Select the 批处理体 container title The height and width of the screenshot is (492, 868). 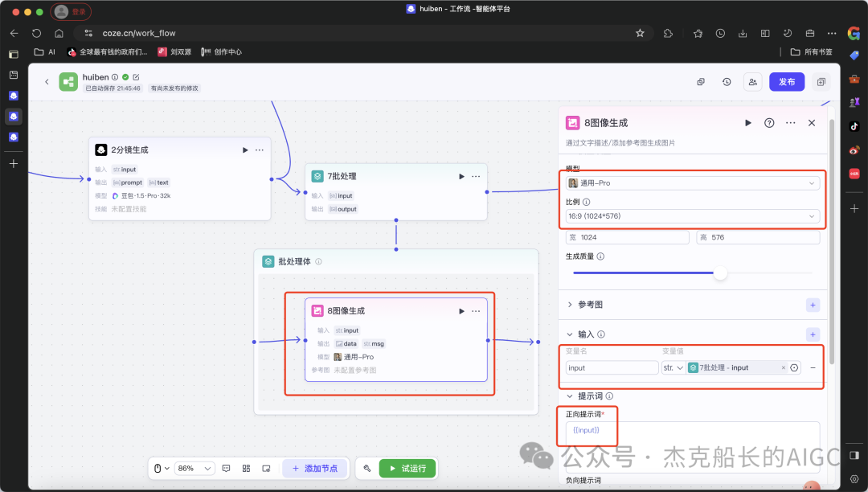[x=294, y=261]
